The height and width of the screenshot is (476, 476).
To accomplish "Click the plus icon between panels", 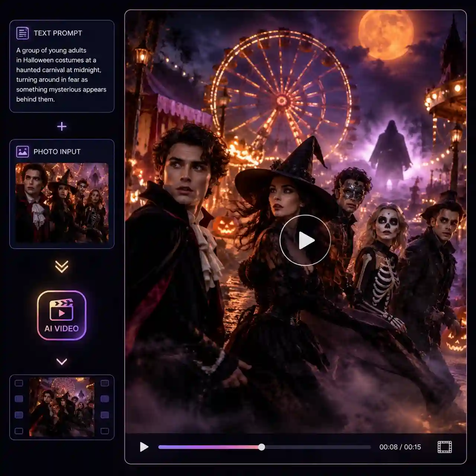I will 62,126.
